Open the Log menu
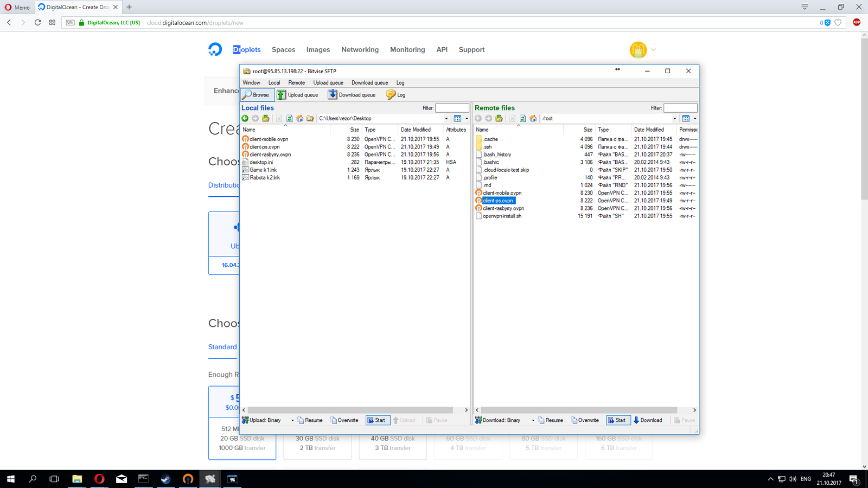This screenshot has width=868, height=488. [400, 83]
